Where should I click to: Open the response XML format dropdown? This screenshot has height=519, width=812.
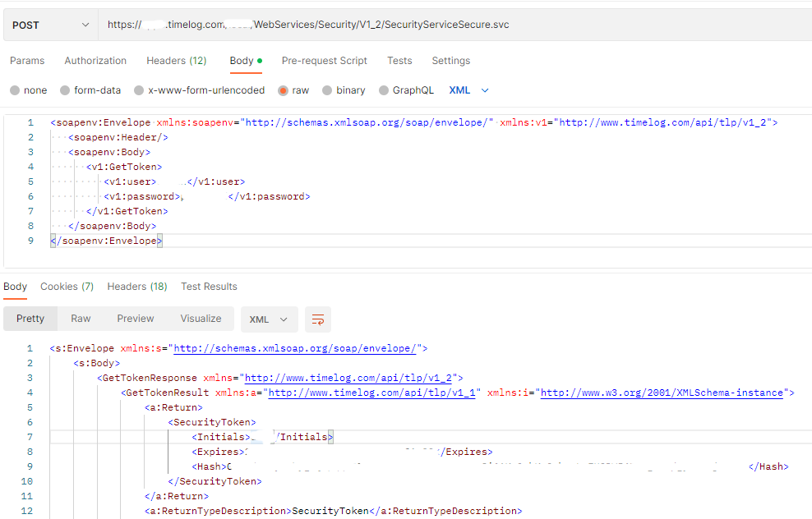pyautogui.click(x=269, y=319)
